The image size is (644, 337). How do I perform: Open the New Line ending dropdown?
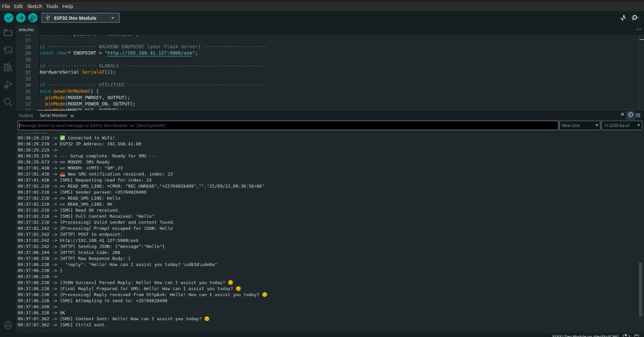[x=579, y=125]
